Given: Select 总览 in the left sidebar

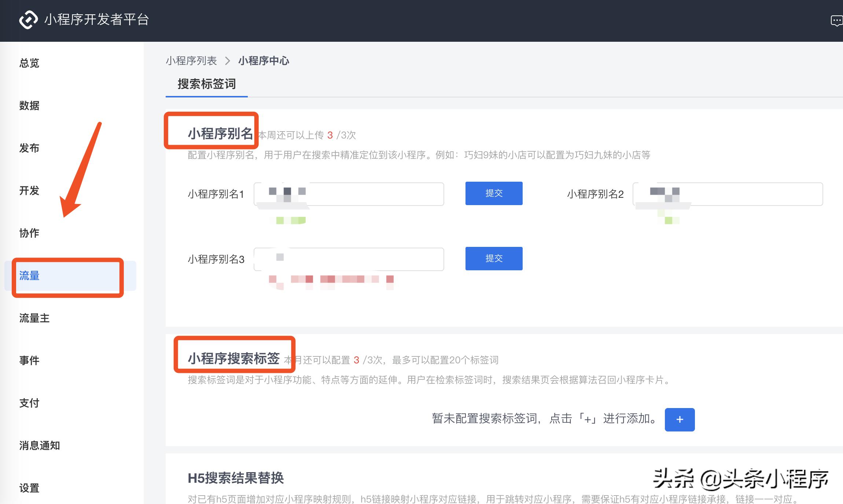Looking at the screenshot, I should click(29, 63).
